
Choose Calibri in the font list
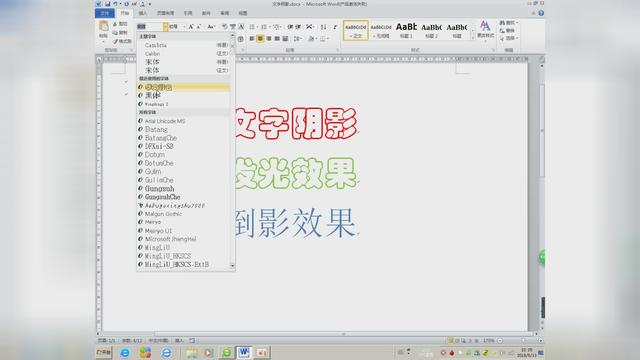[183, 54]
